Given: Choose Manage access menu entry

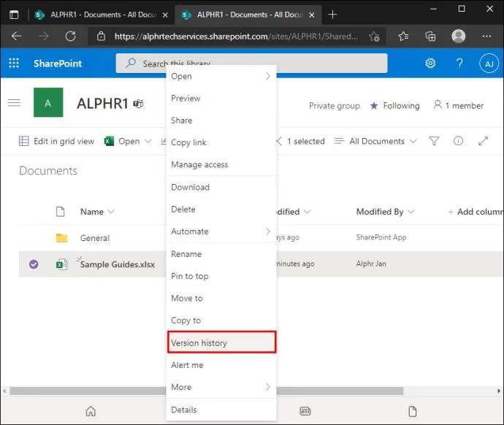Looking at the screenshot, I should click(x=221, y=164).
